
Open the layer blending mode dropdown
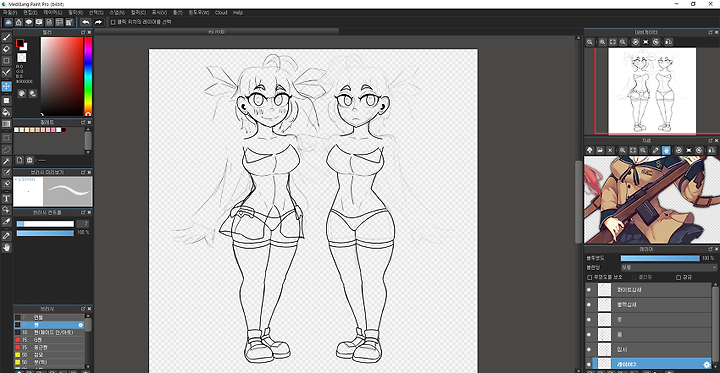tap(669, 267)
